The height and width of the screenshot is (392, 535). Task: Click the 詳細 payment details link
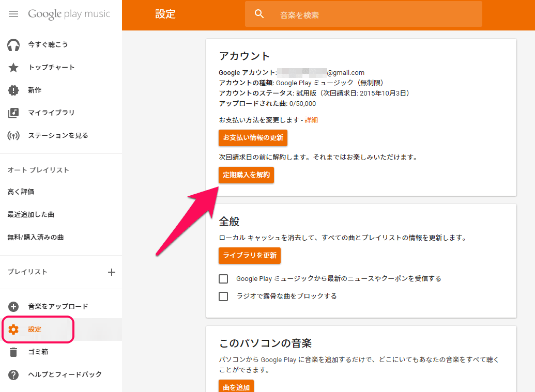click(x=311, y=120)
